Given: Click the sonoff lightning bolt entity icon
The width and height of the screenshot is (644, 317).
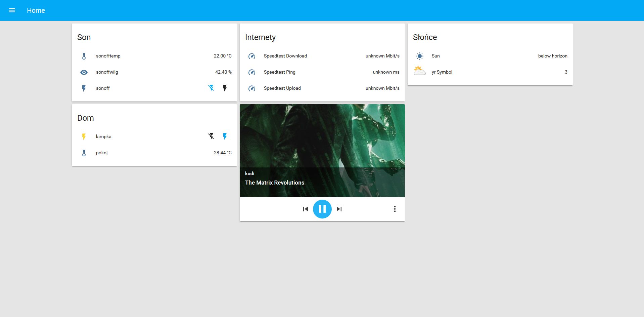Looking at the screenshot, I should click(84, 88).
